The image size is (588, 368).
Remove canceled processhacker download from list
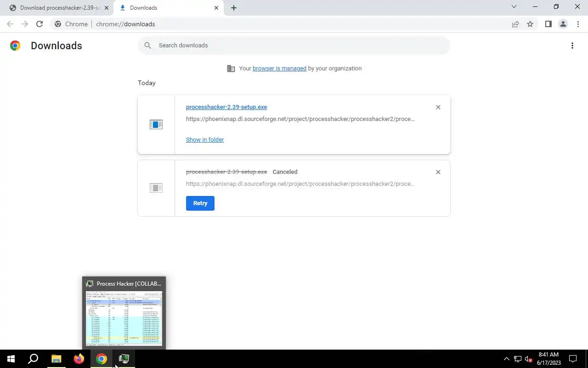438,172
